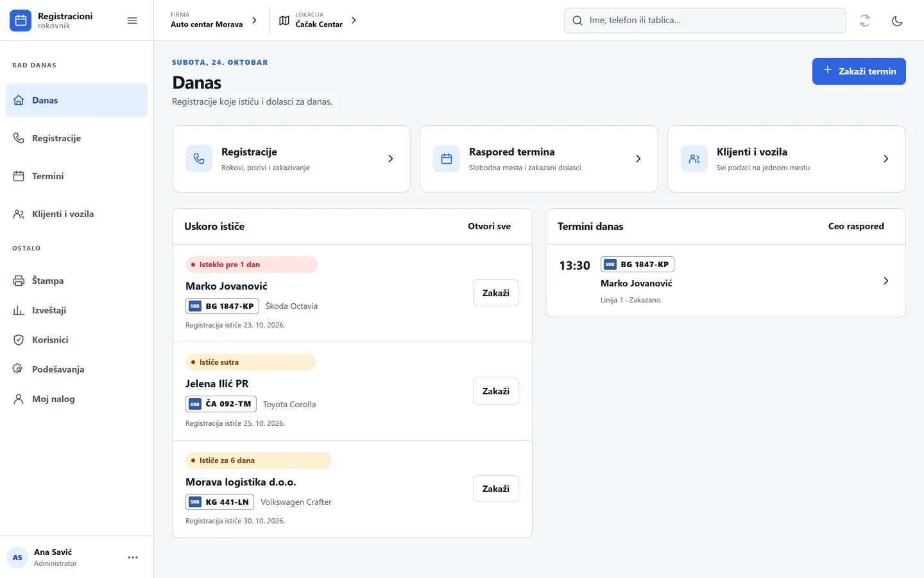Open the Registracije card via its chevron
Screen dimensions: 924x578
[x=391, y=159]
